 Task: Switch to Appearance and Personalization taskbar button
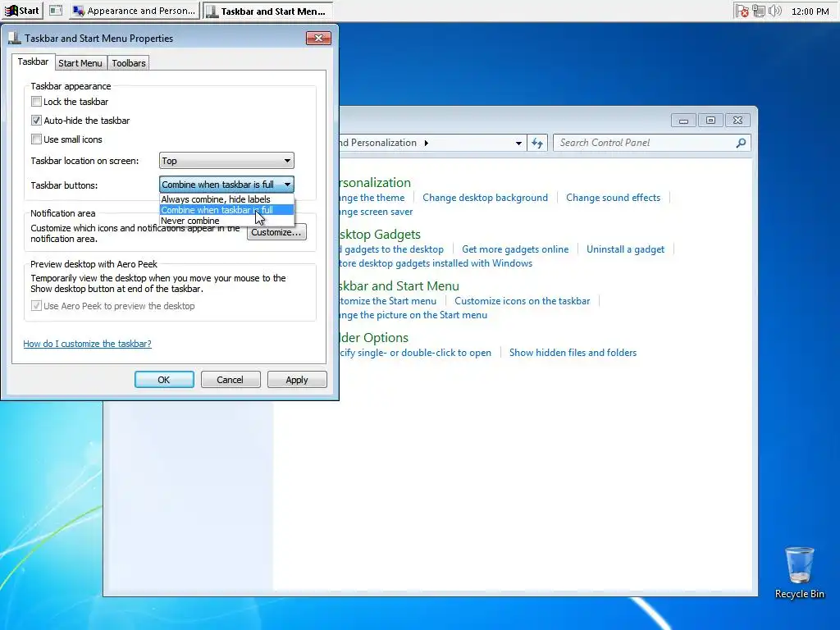(x=135, y=11)
